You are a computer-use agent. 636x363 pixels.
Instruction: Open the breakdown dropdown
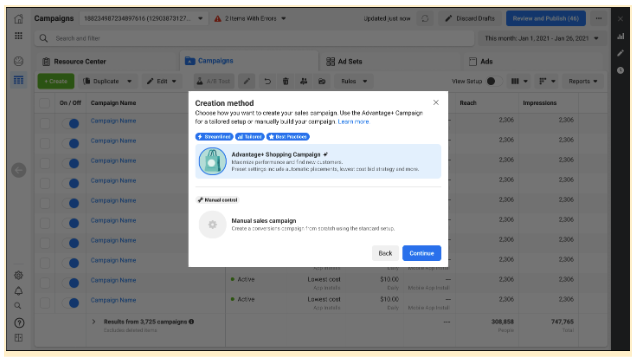point(547,81)
